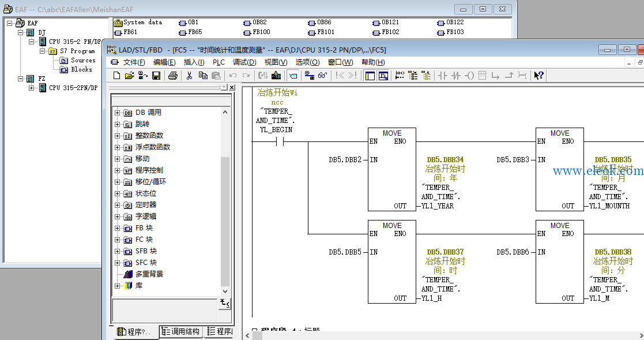Viewport: 644px width, 340px height.
Task: Insert a new network with toolbar icon
Action: pos(400,76)
